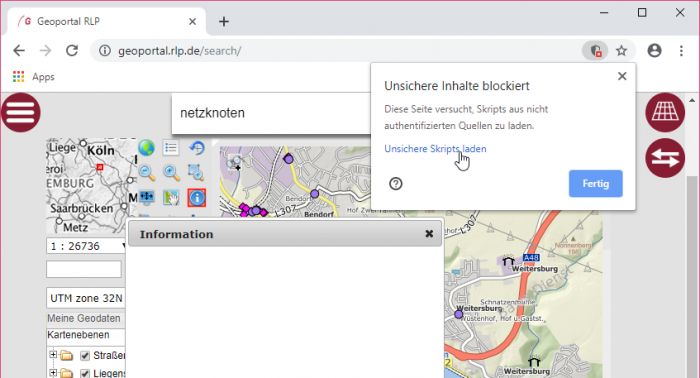Open the Apps bookmarks shortcut
Viewport: 700px width, 378px height.
(33, 77)
